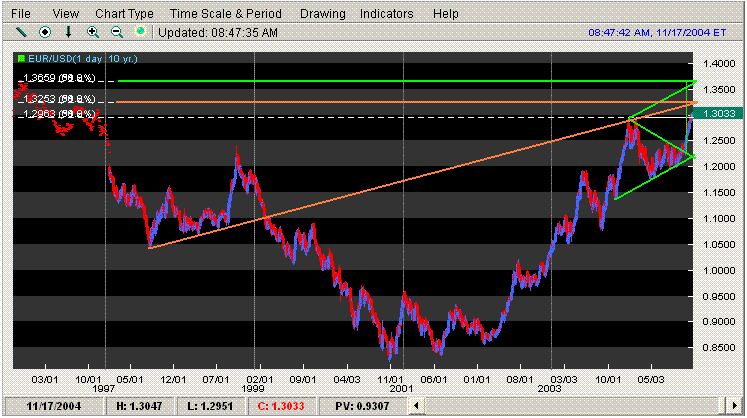This screenshot has width=747, height=418.
Task: Click the green 1.3033 current price tag
Action: [x=717, y=113]
